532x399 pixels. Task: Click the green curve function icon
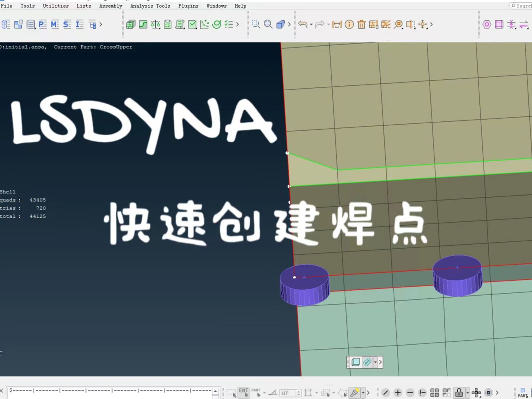coord(143,25)
